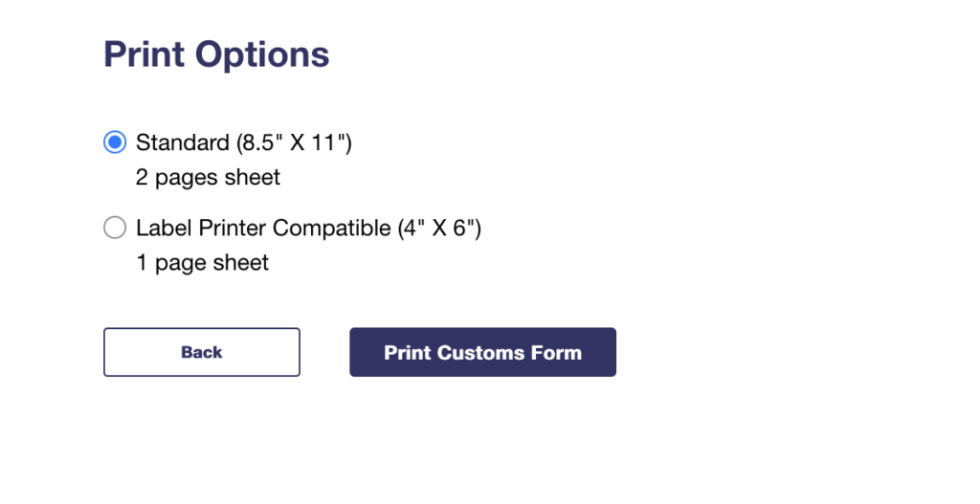Viewport: 980px width, 504px height.
Task: Click the "Back" text inside the outlined button
Action: tap(201, 352)
